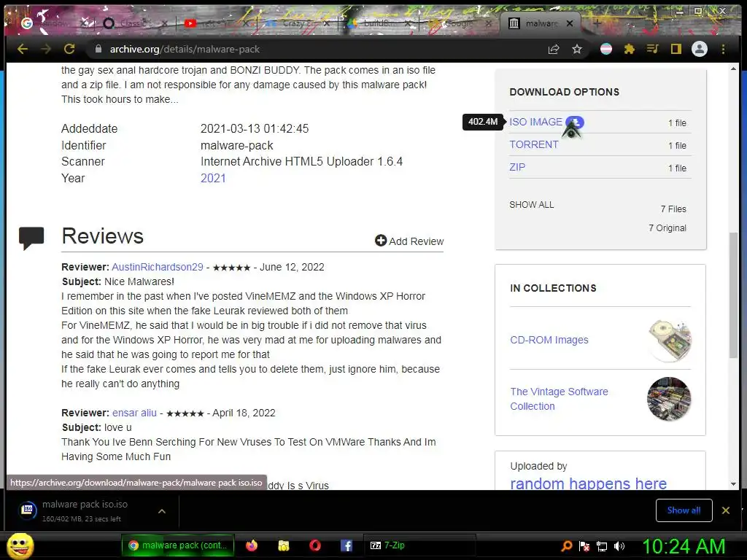The height and width of the screenshot is (560, 747).
Task: Open uploader random happens here link
Action: 589,483
